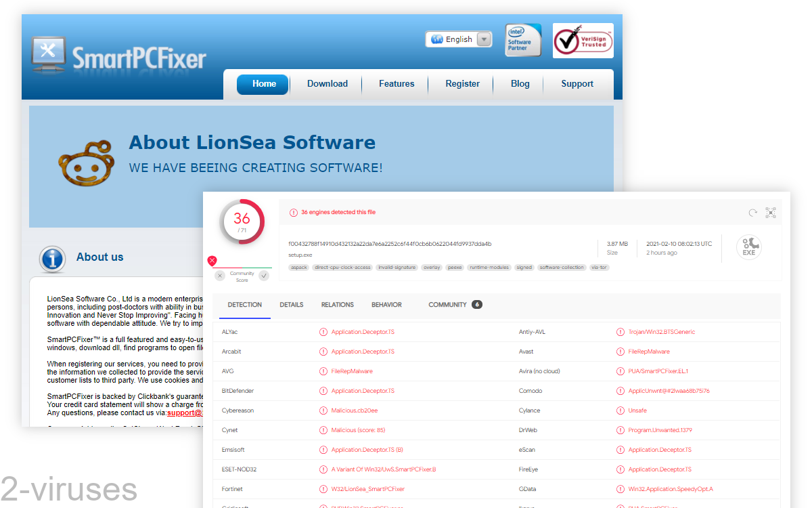Screen dimensions: 812x508
Task: Open the COMMUNITY tab
Action: coord(449,305)
